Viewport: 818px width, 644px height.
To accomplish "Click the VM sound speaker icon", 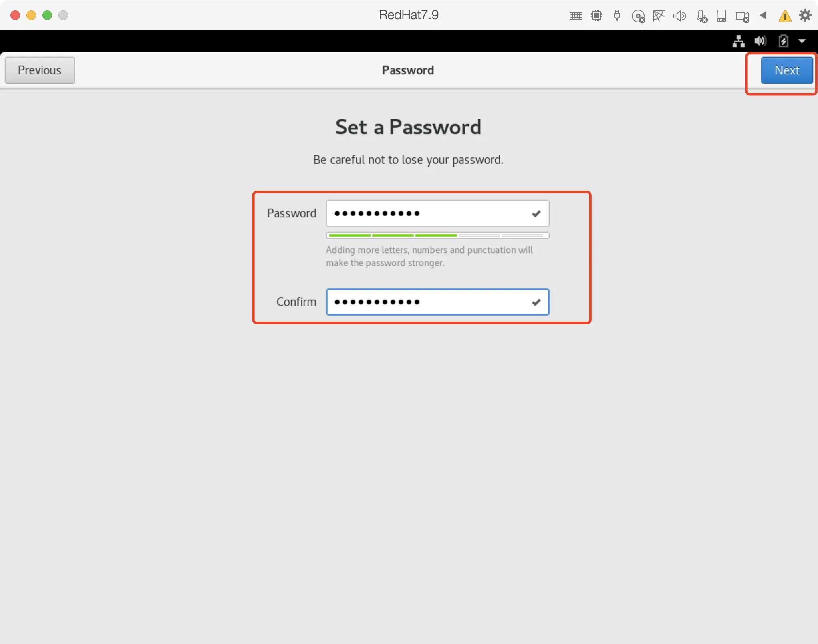I will (679, 16).
